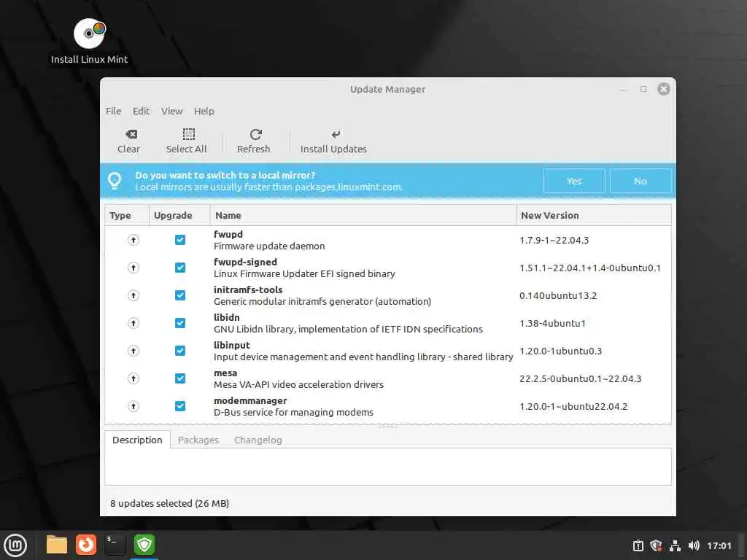Screen dimensions: 747x560
Task: Click inside the empty Description text area
Action: (x=388, y=467)
